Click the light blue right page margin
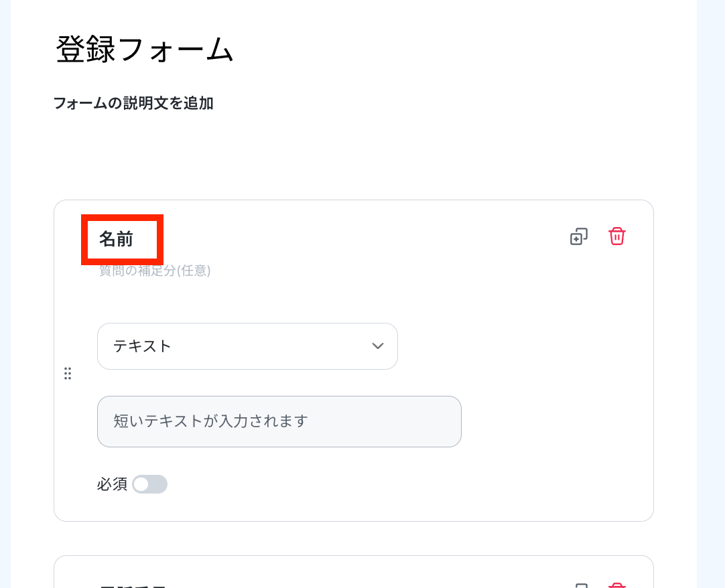 (x=711, y=294)
